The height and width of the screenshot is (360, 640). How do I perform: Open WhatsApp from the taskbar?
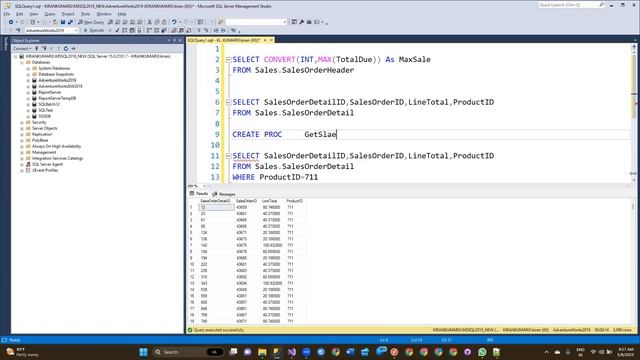point(482,352)
